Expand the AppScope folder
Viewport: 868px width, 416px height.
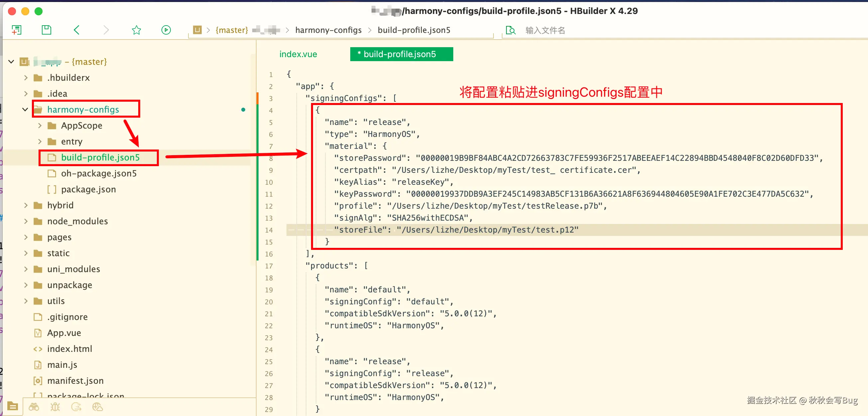40,126
